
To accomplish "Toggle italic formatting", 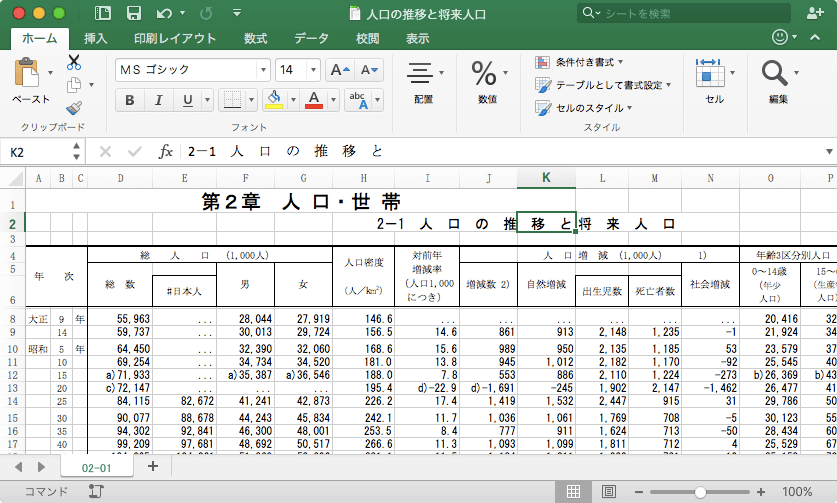I will click(x=159, y=100).
